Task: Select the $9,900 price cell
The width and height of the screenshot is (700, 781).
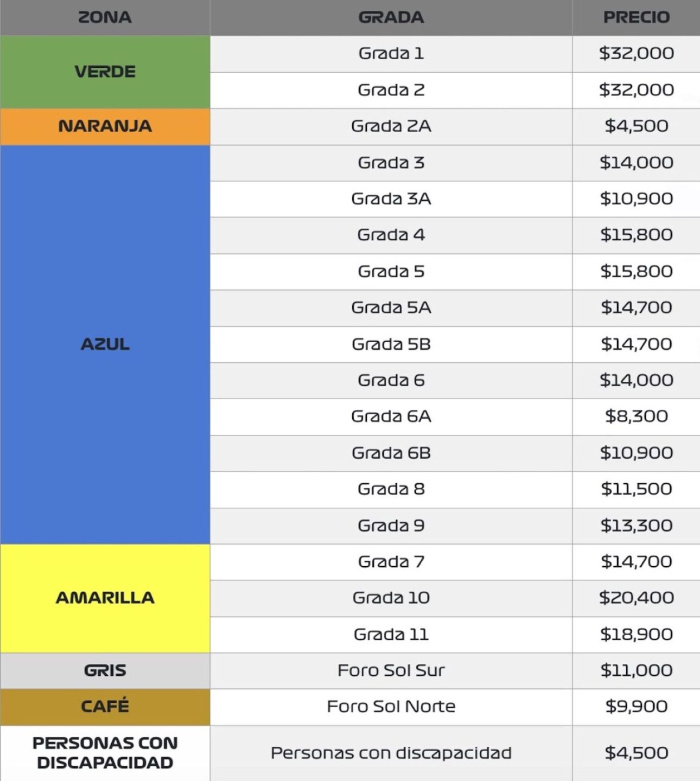Action: [x=636, y=707]
